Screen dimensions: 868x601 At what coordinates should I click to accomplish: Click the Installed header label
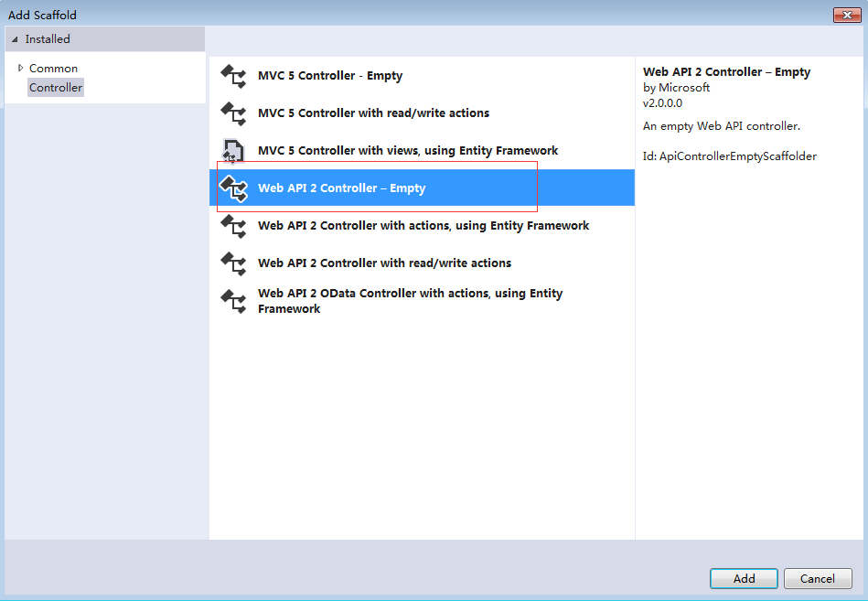coord(48,39)
